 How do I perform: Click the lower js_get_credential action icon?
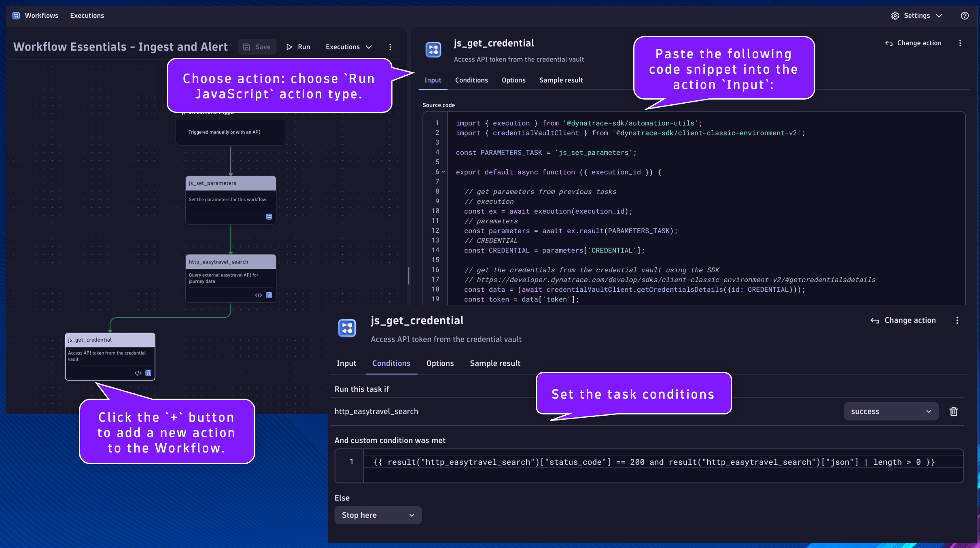(347, 328)
